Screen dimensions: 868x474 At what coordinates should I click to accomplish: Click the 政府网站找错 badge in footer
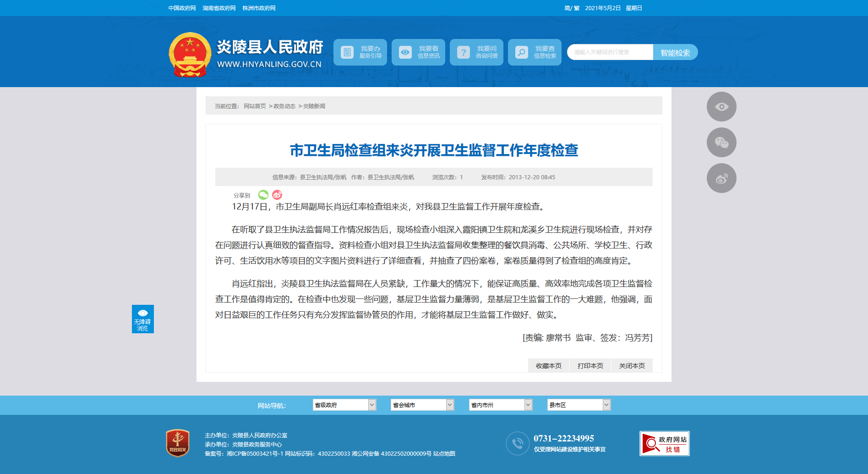664,444
